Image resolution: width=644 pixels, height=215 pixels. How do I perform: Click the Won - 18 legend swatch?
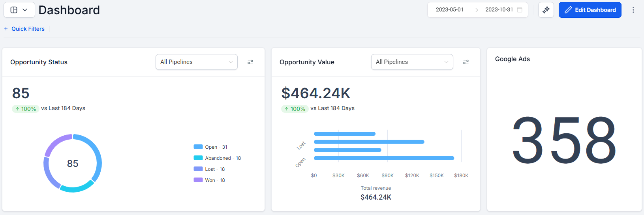pyautogui.click(x=198, y=180)
